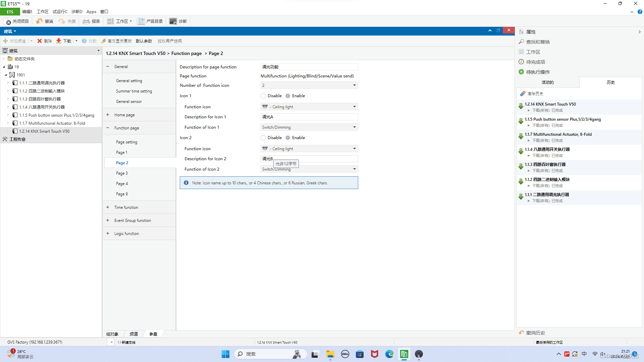Click the Undo arrow icon
The width and height of the screenshot is (644, 362).
39,21
